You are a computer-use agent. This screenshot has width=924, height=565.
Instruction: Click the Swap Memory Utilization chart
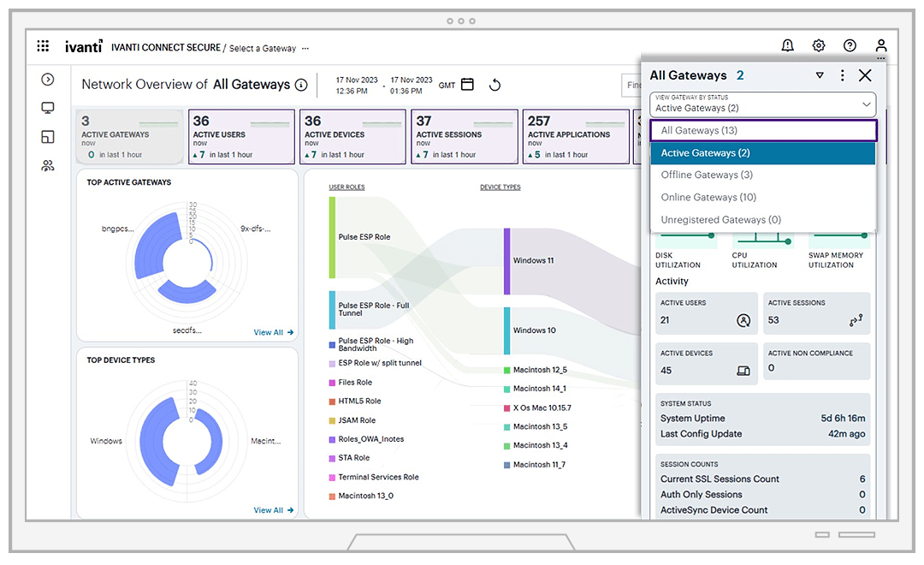pyautogui.click(x=839, y=240)
